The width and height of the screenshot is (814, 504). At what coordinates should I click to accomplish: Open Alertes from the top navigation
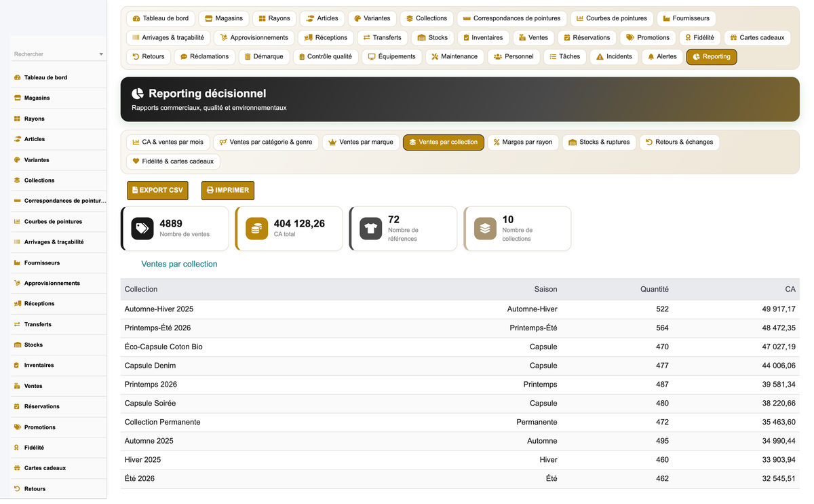pyautogui.click(x=662, y=57)
